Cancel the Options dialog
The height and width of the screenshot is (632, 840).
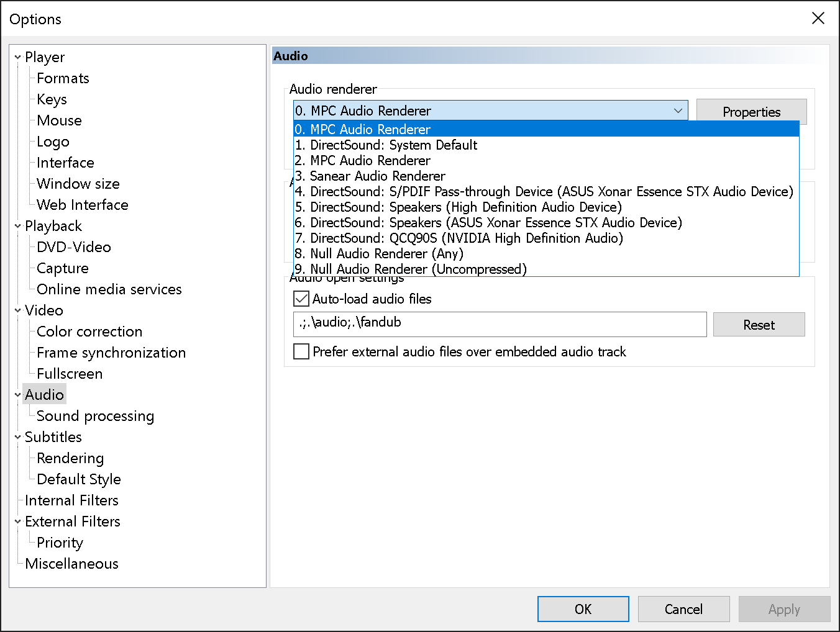point(684,609)
